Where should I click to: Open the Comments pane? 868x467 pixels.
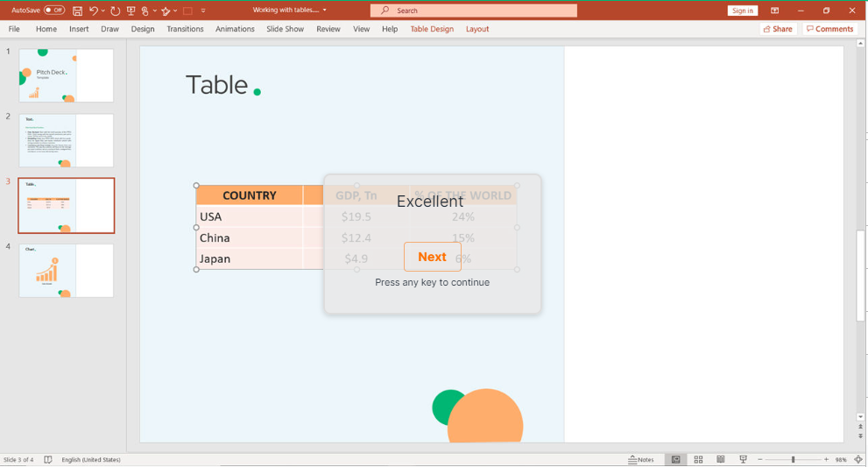[829, 29]
